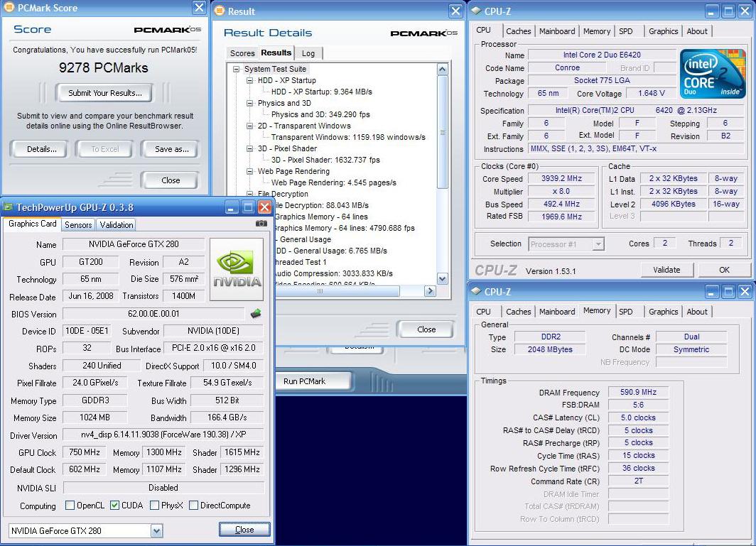Select 'Web Page Rendering: 4.545 pages/s' row
Viewport: 756px width, 546px height.
click(x=334, y=182)
